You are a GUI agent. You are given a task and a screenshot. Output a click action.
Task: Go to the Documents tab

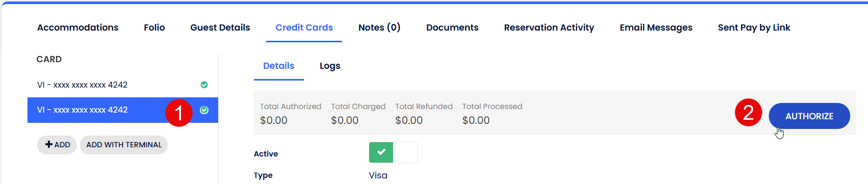pos(453,28)
